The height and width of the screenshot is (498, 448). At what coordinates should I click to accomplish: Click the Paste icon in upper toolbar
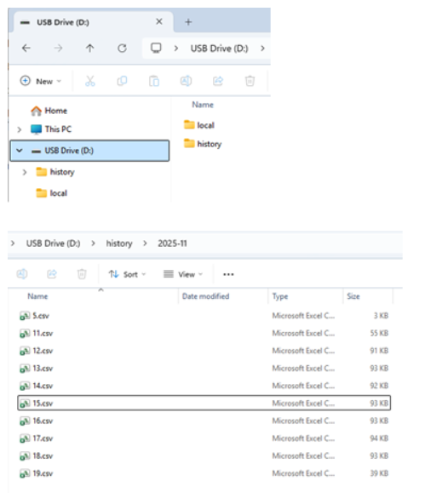[154, 81]
